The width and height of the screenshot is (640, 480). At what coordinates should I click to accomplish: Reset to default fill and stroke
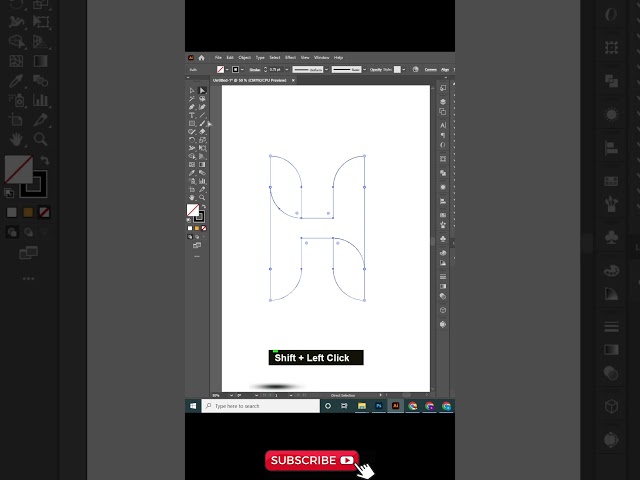point(189,220)
